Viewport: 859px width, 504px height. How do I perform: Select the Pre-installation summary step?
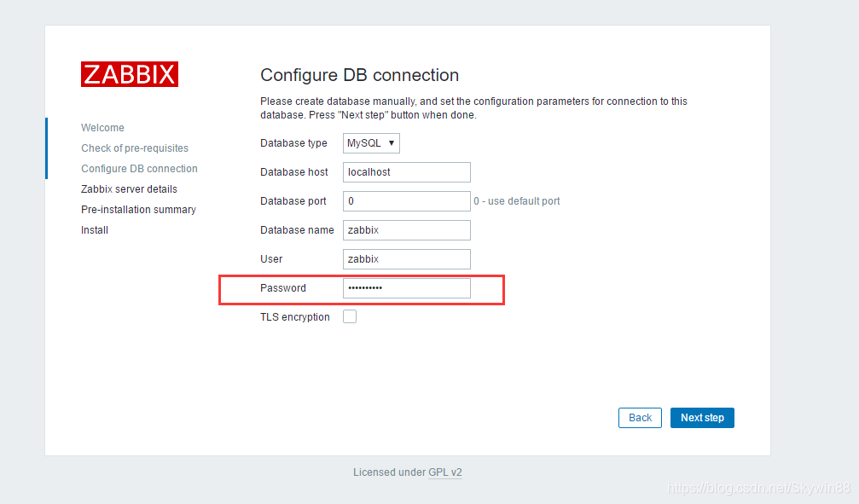(138, 209)
